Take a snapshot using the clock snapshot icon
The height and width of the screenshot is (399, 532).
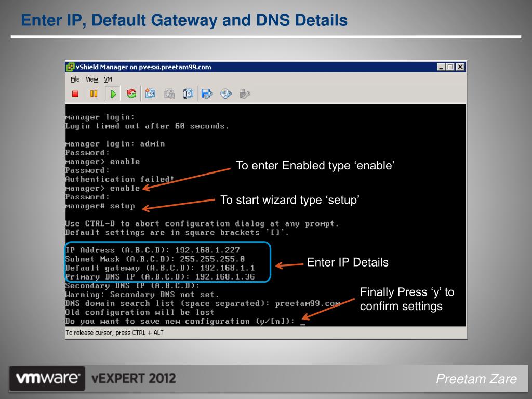point(150,94)
